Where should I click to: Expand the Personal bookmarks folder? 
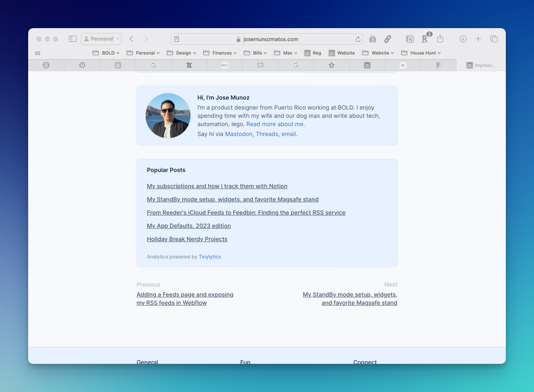point(143,53)
